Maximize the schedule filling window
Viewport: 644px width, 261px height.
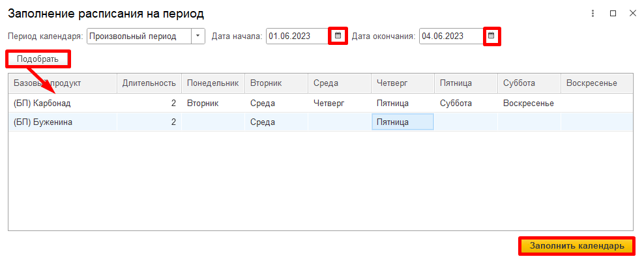click(x=613, y=13)
